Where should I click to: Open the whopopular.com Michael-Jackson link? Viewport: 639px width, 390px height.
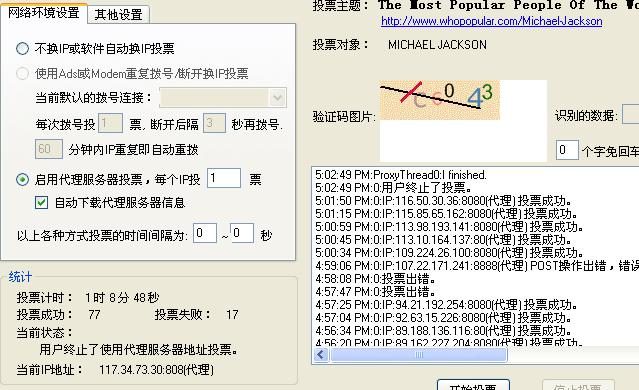491,21
